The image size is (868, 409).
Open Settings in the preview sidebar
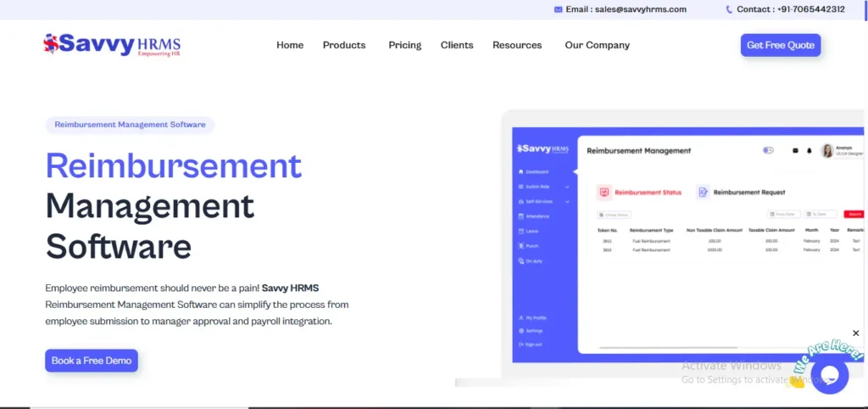coord(531,331)
